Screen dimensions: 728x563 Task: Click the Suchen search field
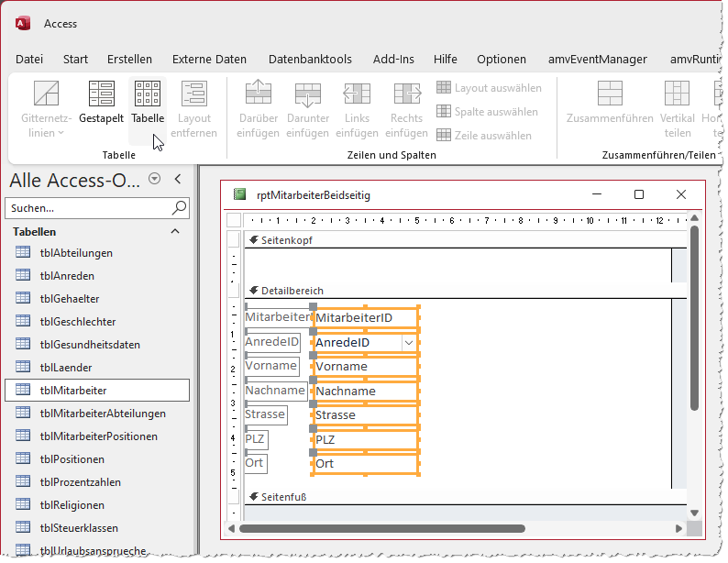[88, 208]
